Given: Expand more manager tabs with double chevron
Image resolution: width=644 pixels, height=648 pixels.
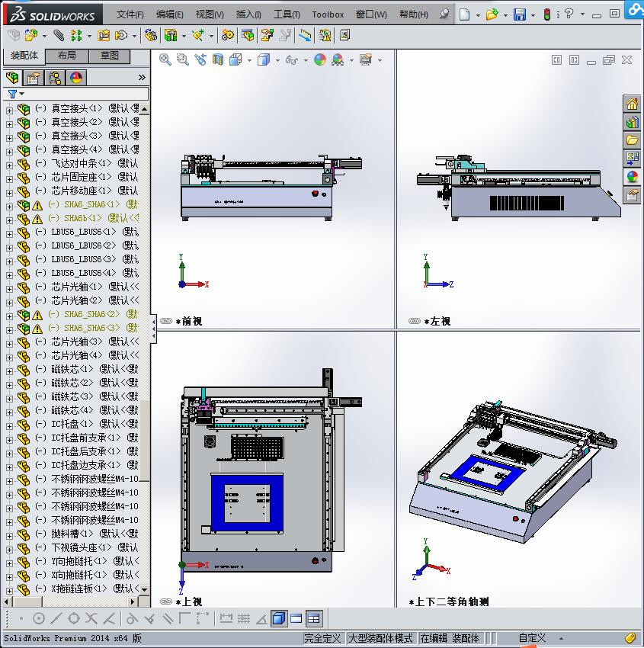Looking at the screenshot, I should pos(142,77).
